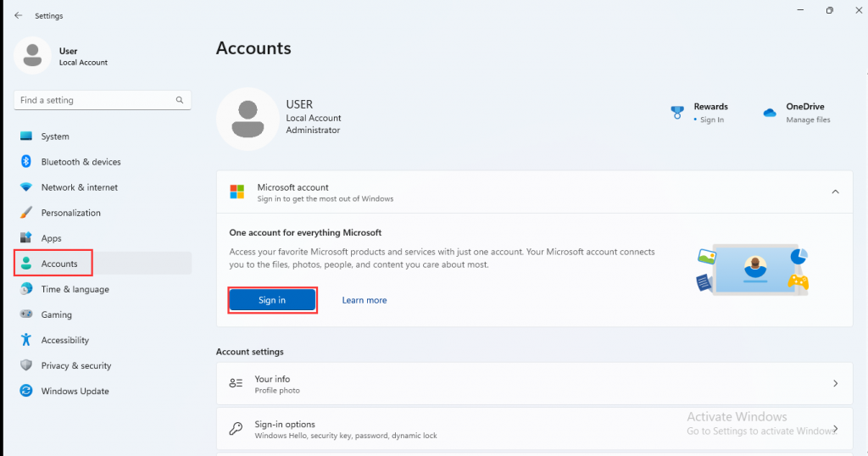This screenshot has height=456, width=868.
Task: Open Sign-in options via its right chevron
Action: (835, 429)
